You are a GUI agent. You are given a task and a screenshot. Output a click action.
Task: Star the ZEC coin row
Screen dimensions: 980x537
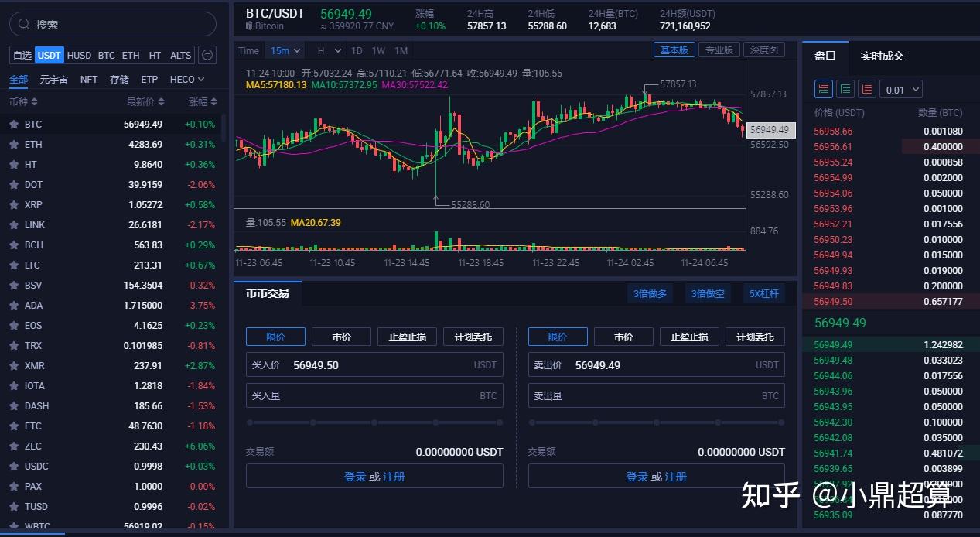(13, 446)
